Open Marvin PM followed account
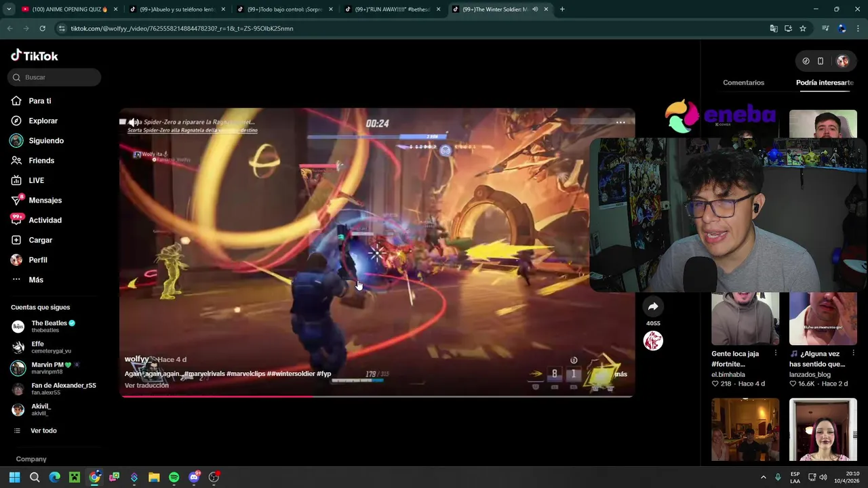Image resolution: width=868 pixels, height=488 pixels. click(53, 368)
